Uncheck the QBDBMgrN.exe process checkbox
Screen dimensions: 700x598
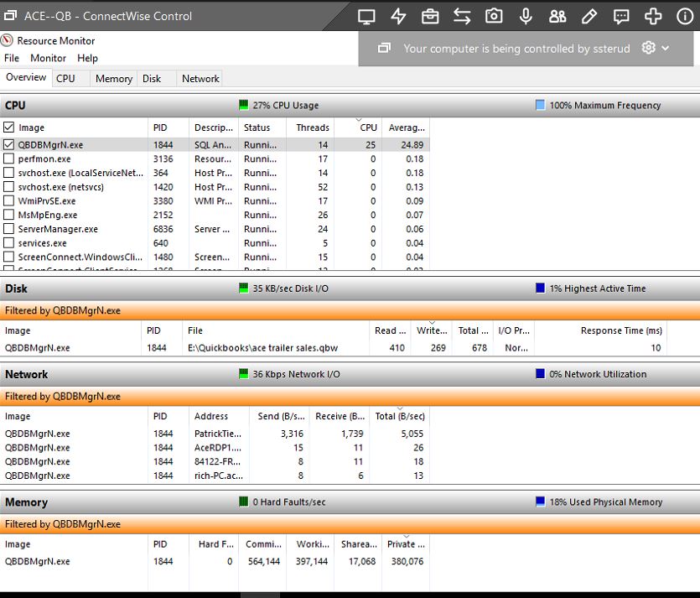pos(9,144)
